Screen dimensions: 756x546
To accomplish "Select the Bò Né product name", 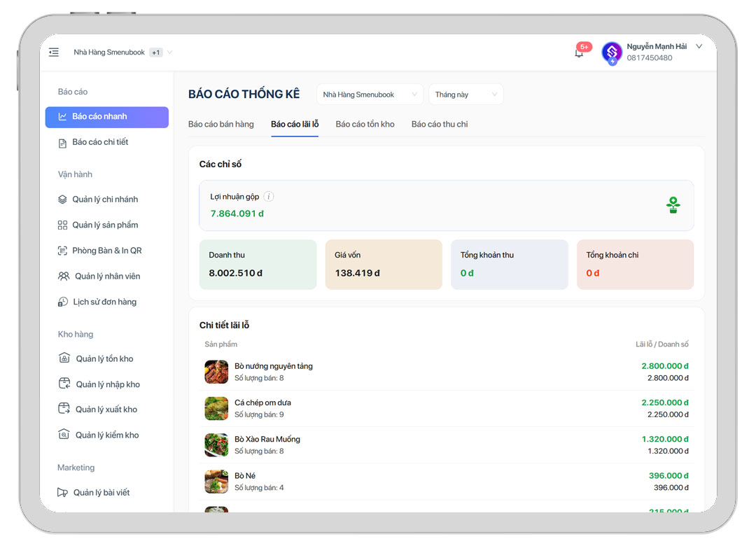I will coord(245,475).
